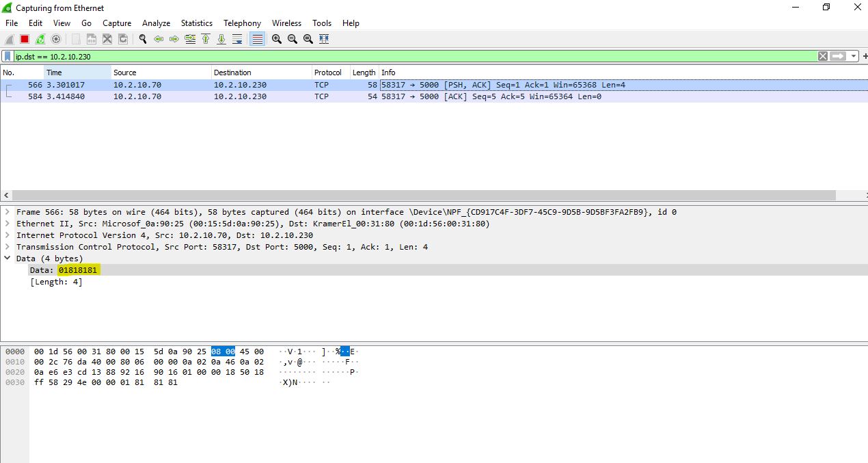Screen dimensions: 868x463
Task: Expand the Transmission Control Protocol details
Action: click(7, 247)
